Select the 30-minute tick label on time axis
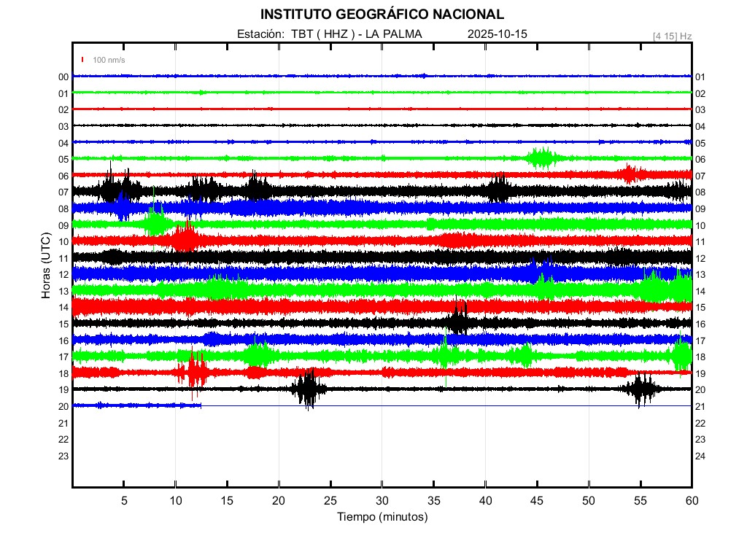Viewport: 747px width, 560px height. (382, 501)
